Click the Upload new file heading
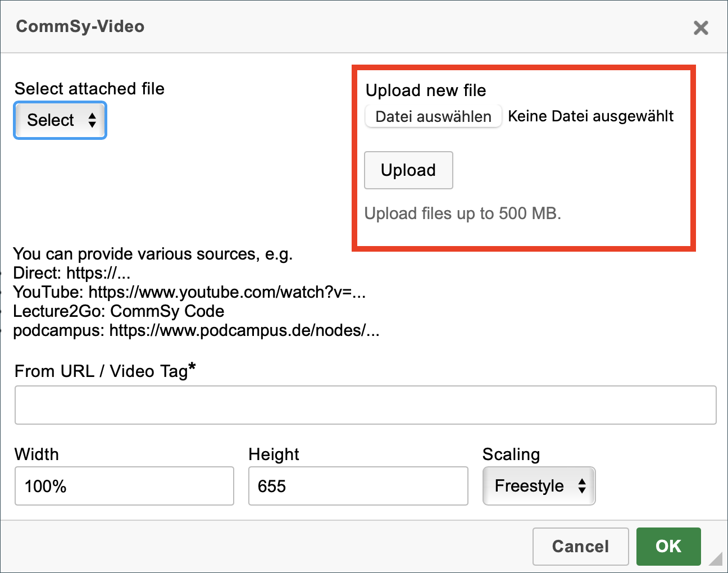This screenshot has height=573, width=728. click(x=426, y=90)
